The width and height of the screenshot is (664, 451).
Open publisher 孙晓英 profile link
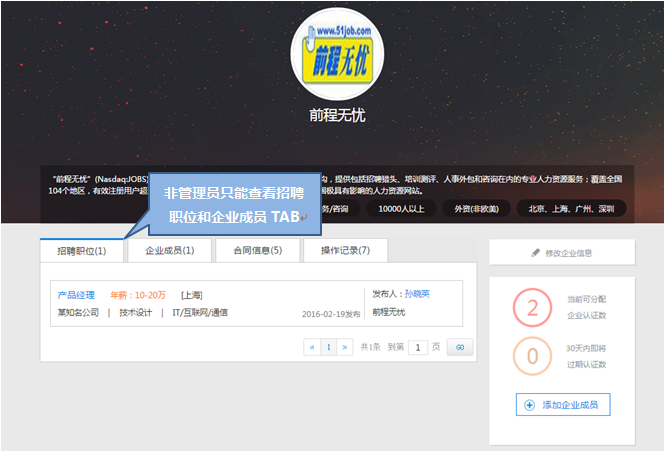[417, 294]
